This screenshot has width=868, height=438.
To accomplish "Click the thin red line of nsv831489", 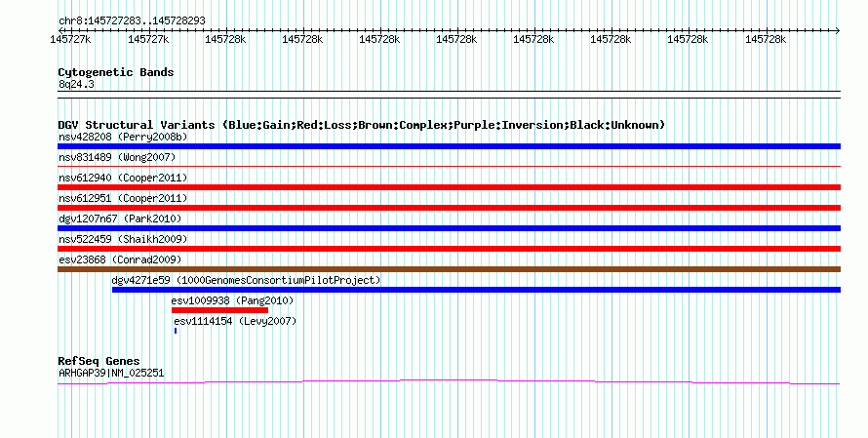I will pyautogui.click(x=449, y=166).
